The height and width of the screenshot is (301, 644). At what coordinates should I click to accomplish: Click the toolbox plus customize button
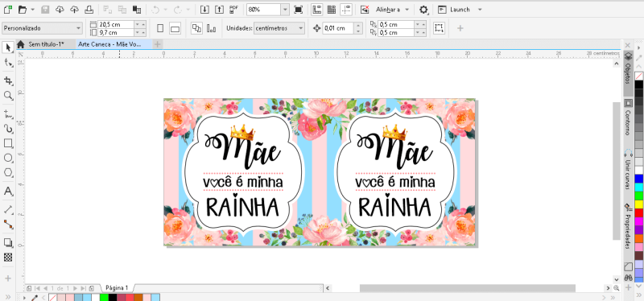coord(8,278)
